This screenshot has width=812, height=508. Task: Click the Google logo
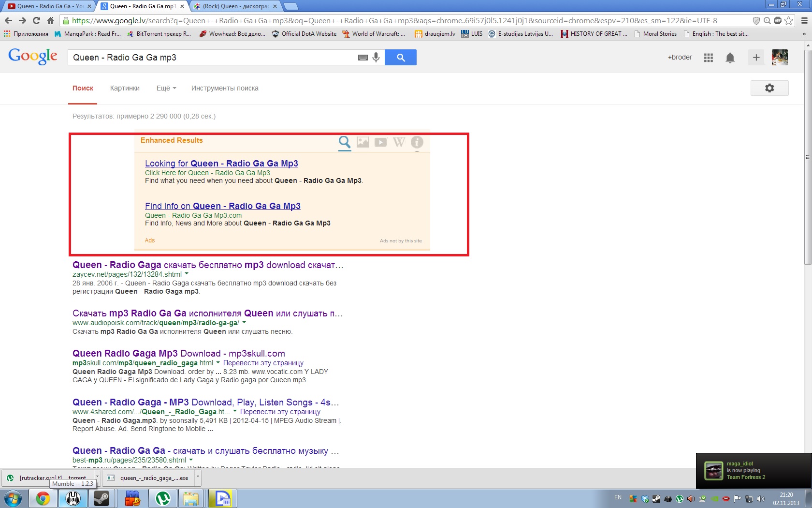click(x=33, y=57)
